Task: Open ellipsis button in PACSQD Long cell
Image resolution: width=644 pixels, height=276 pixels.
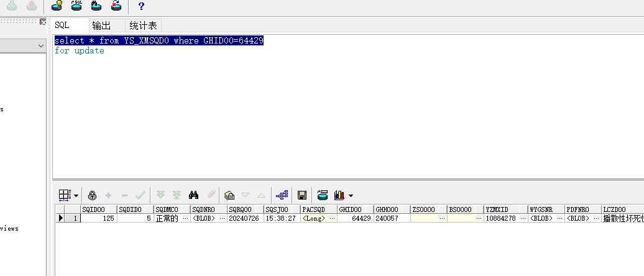Action: click(333, 218)
